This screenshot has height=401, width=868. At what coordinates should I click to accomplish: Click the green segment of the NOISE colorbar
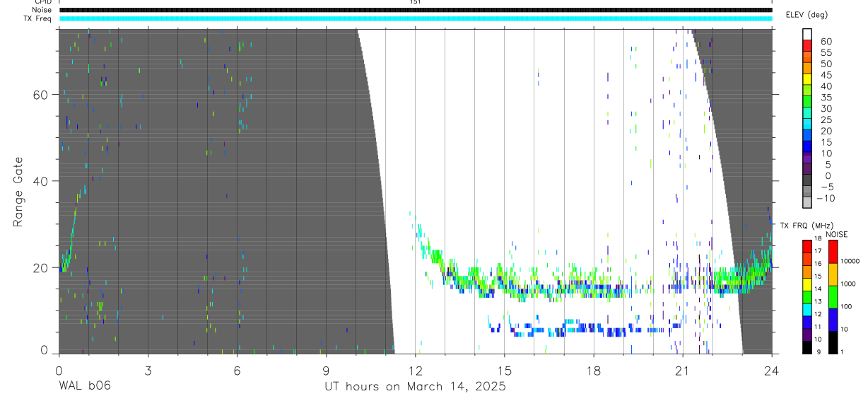833,296
